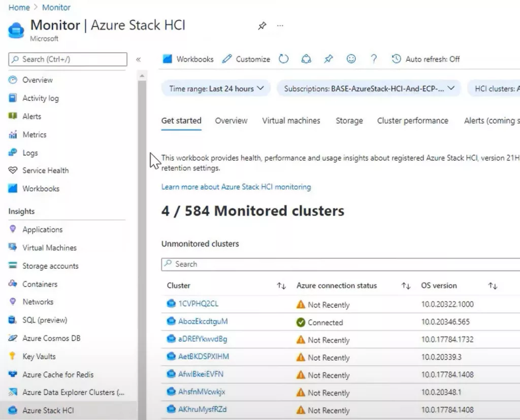Click the Customize pencil button
The height and width of the screenshot is (420, 520).
tap(246, 59)
